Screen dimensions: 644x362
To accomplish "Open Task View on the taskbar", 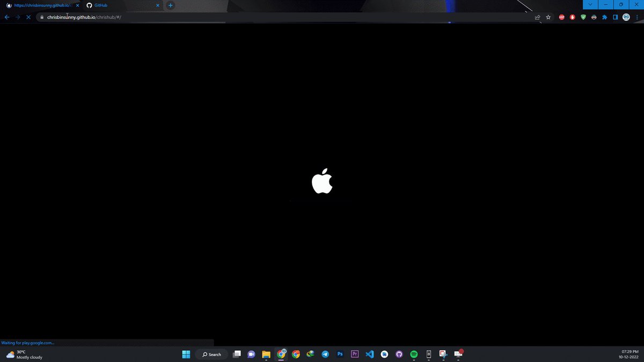I will [x=237, y=354].
